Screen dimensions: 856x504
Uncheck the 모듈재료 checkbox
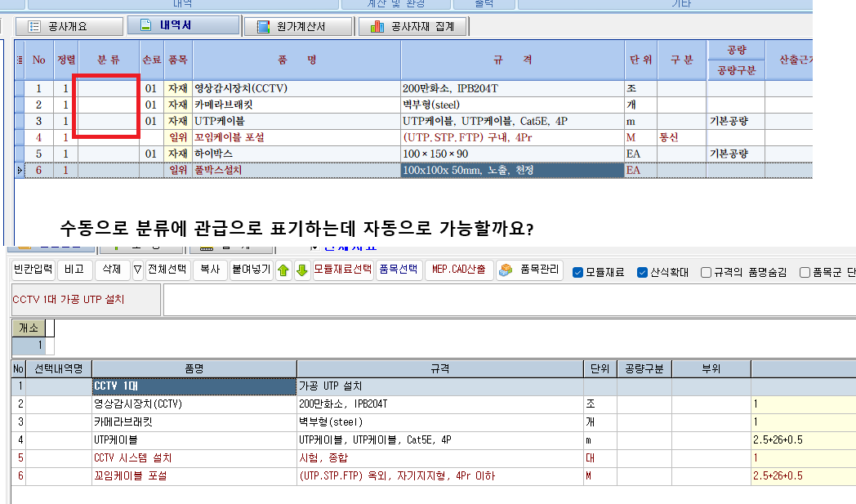578,272
